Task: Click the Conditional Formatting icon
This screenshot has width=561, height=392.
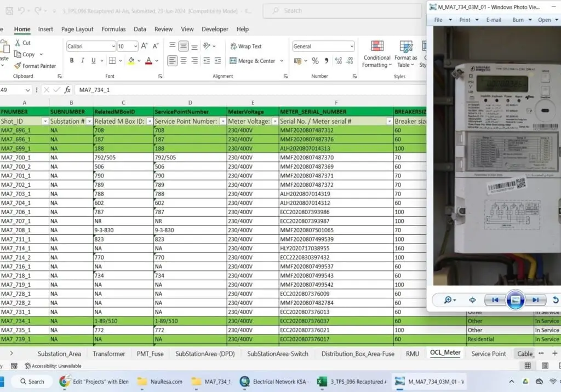Action: pos(377,47)
